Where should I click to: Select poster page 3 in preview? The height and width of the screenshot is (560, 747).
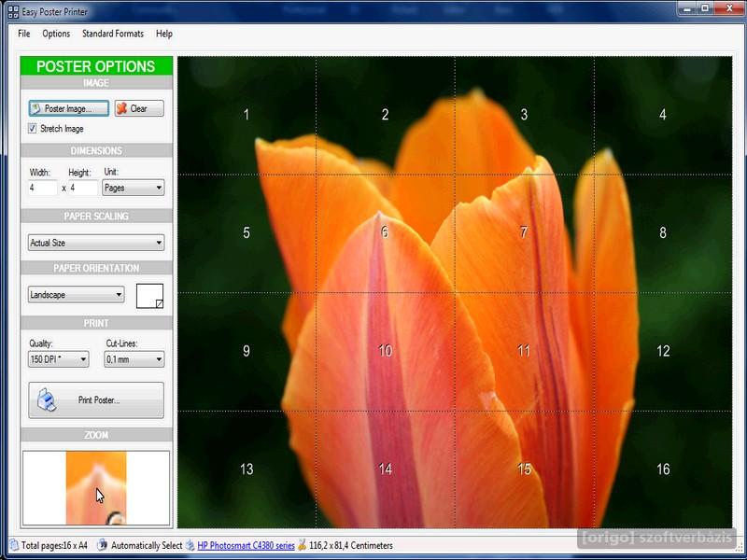click(524, 115)
